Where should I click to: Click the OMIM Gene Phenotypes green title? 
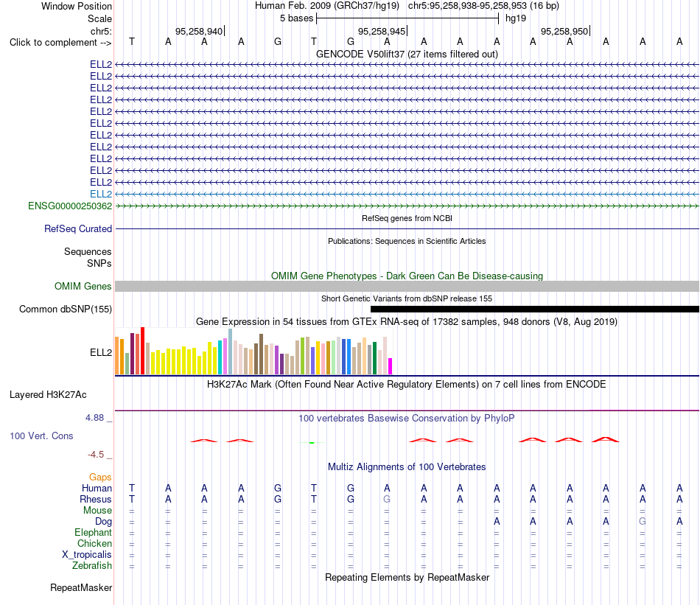407,276
